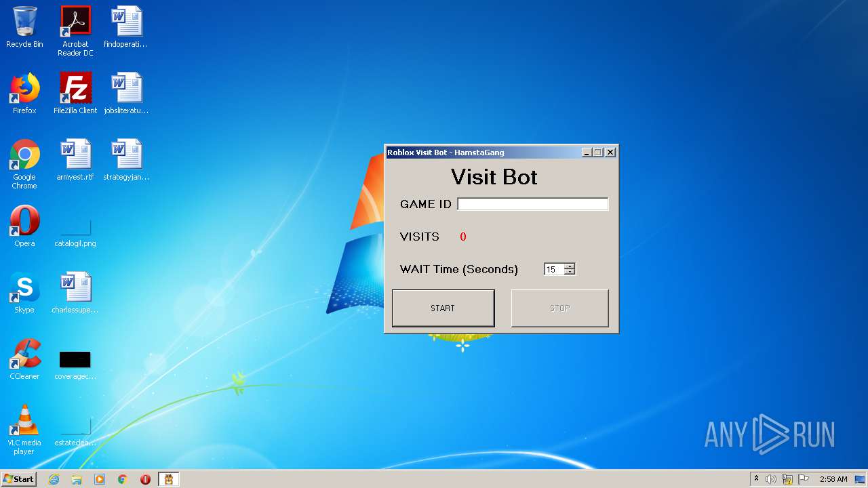Click the red VISITS counter value 0
The width and height of the screenshot is (868, 488).
463,237
